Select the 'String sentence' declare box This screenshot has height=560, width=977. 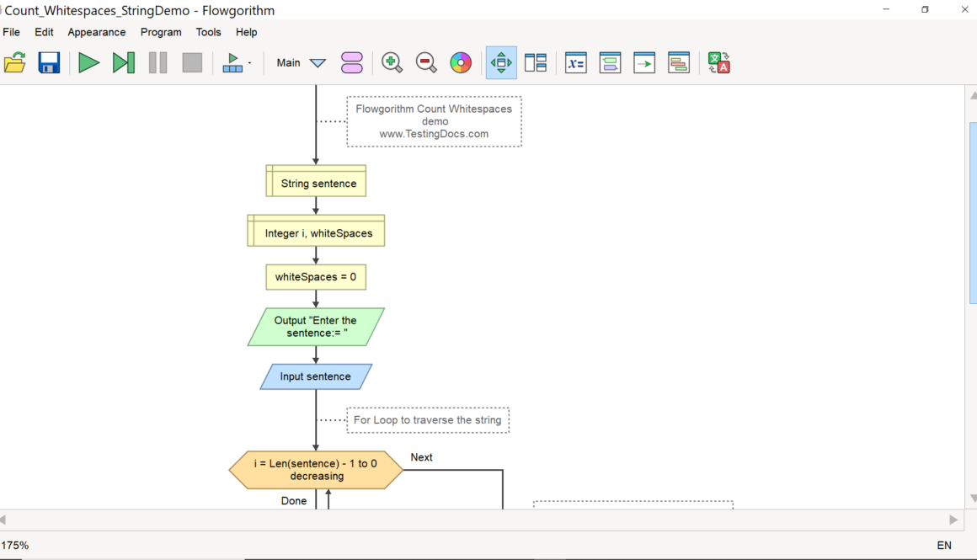[x=316, y=181]
